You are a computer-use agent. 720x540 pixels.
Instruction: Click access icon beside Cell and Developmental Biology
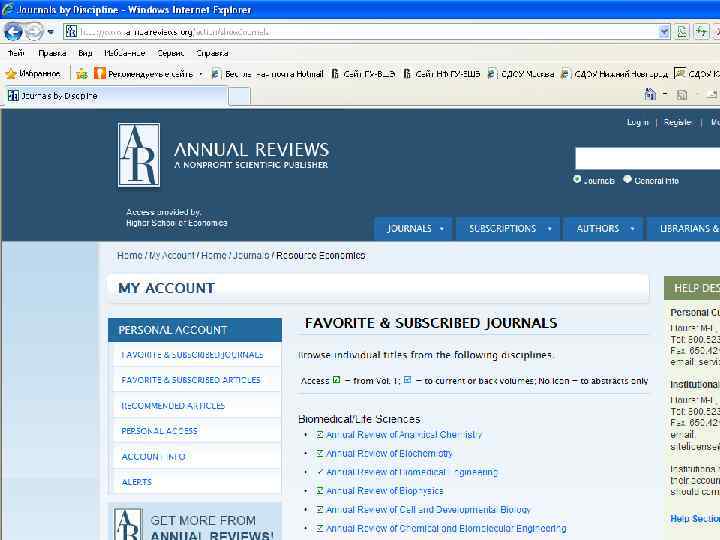point(320,510)
